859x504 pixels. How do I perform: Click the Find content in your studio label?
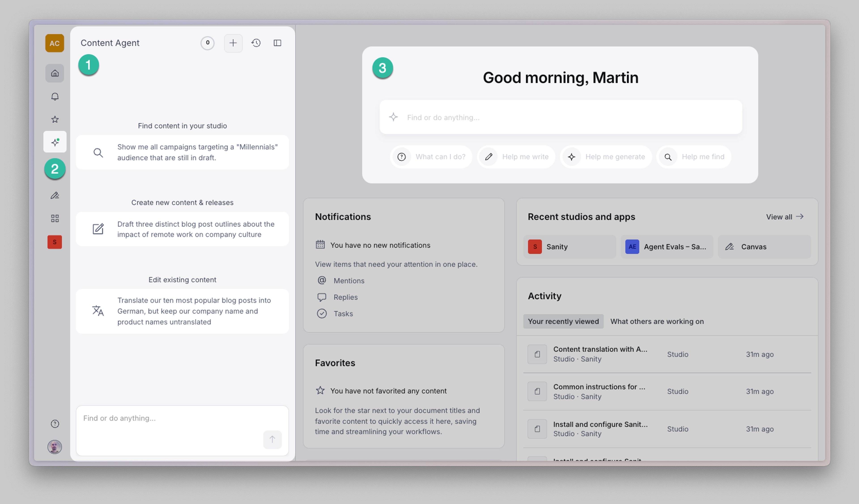[182, 126]
